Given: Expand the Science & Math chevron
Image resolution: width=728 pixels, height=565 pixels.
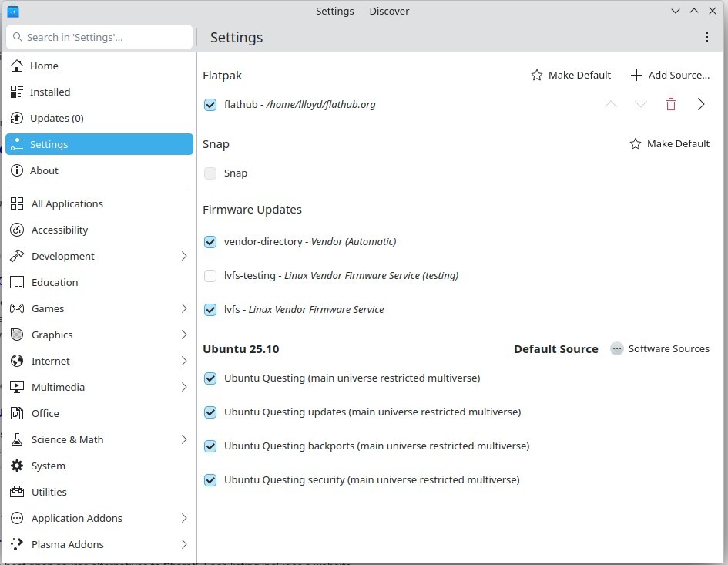Looking at the screenshot, I should (184, 439).
